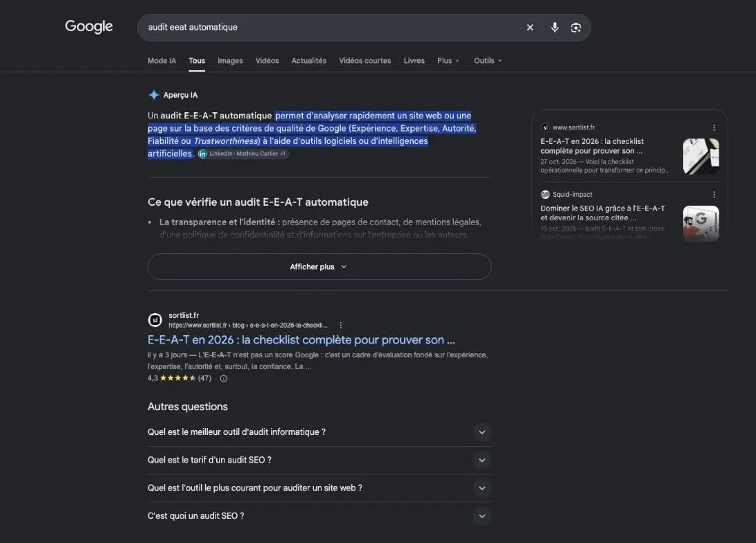Open Google Lens image search icon
Screen dimensions: 756x543
click(x=576, y=28)
